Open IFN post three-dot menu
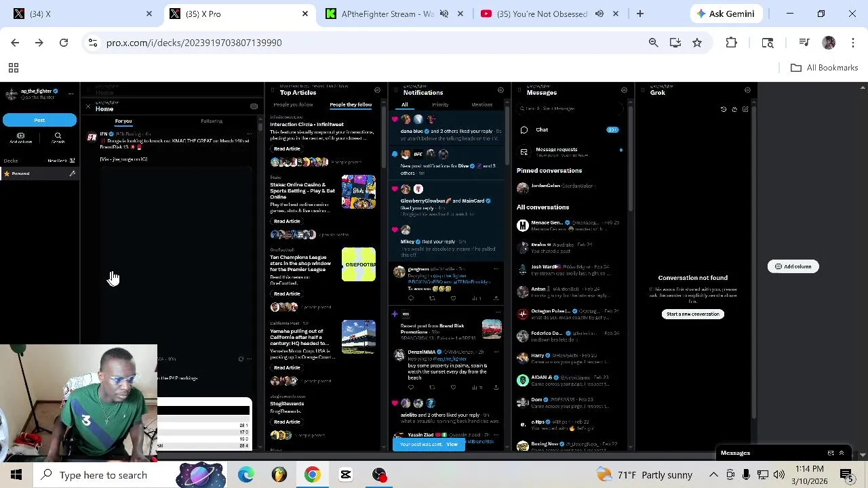 click(249, 134)
